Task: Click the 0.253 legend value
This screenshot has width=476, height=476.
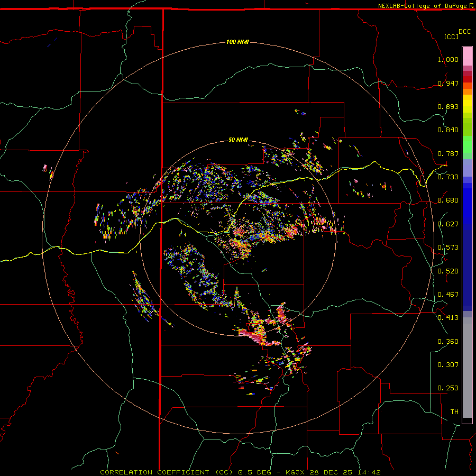Action: (x=448, y=388)
